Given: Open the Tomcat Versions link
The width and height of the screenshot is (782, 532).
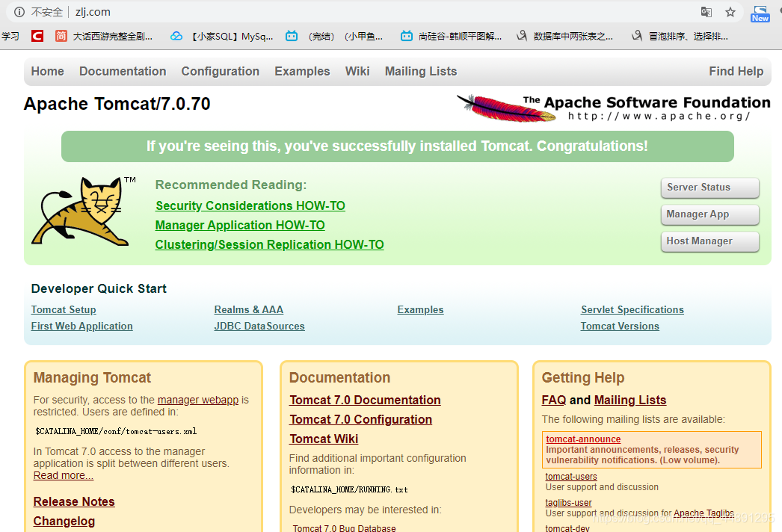Looking at the screenshot, I should 620,326.
